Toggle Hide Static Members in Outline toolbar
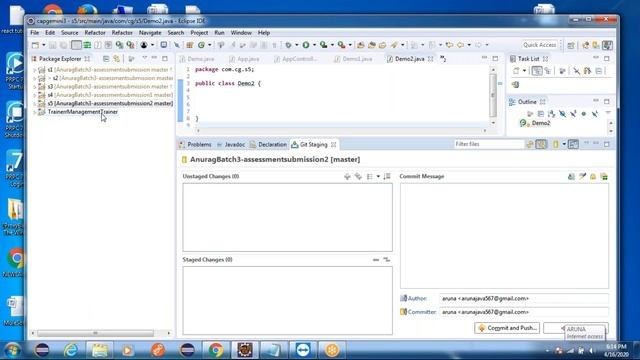Viewport: 640px width, 360px height. click(573, 113)
